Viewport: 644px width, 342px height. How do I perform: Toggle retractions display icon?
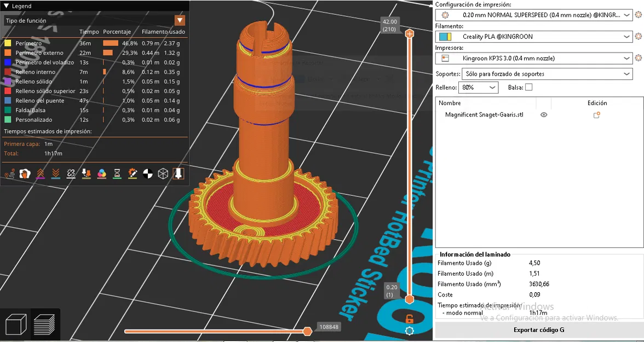[x=41, y=174]
